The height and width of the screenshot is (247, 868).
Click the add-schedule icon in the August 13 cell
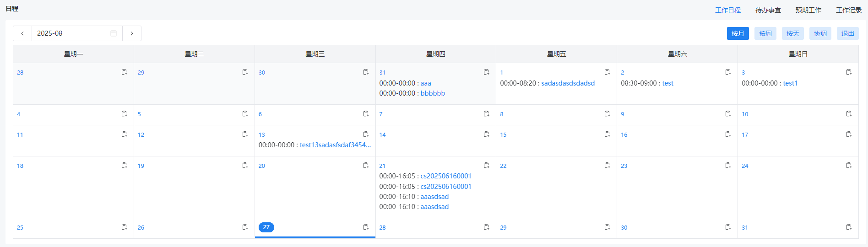click(x=366, y=134)
